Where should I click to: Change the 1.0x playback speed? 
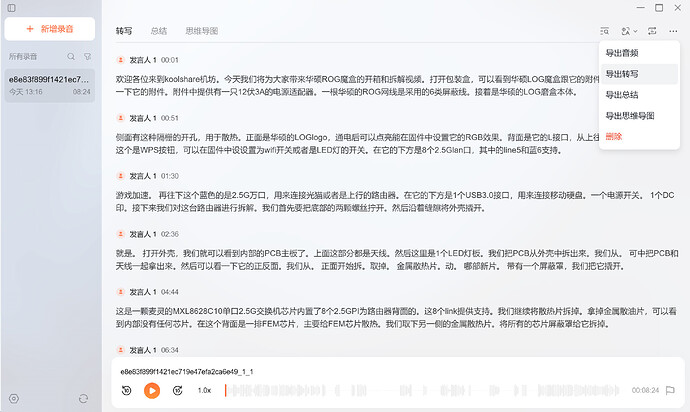point(204,390)
